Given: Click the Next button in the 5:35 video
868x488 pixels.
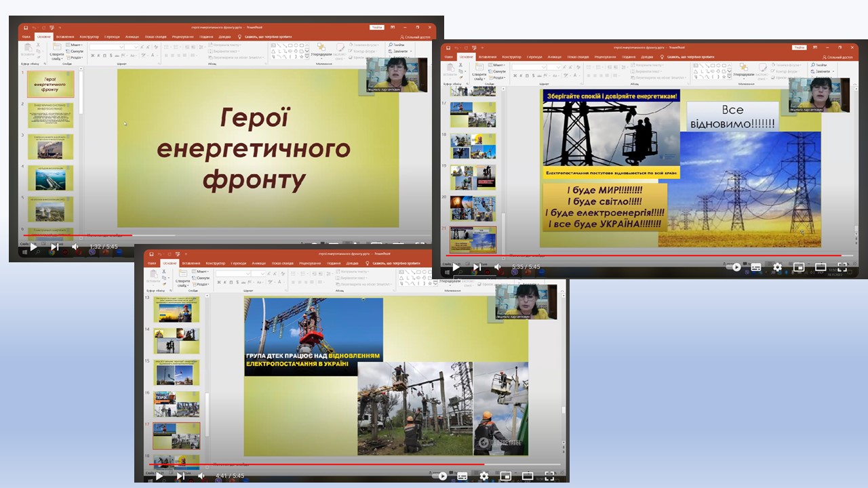Looking at the screenshot, I should pyautogui.click(x=477, y=267).
